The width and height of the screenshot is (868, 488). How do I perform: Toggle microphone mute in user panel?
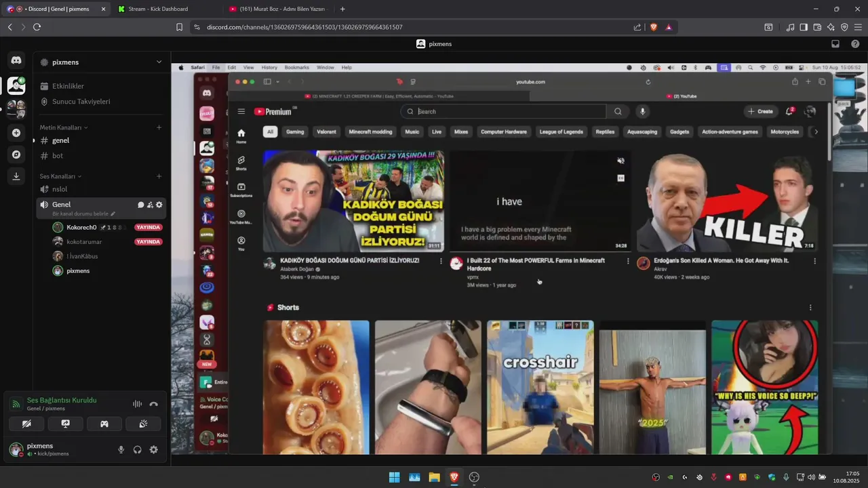121,449
